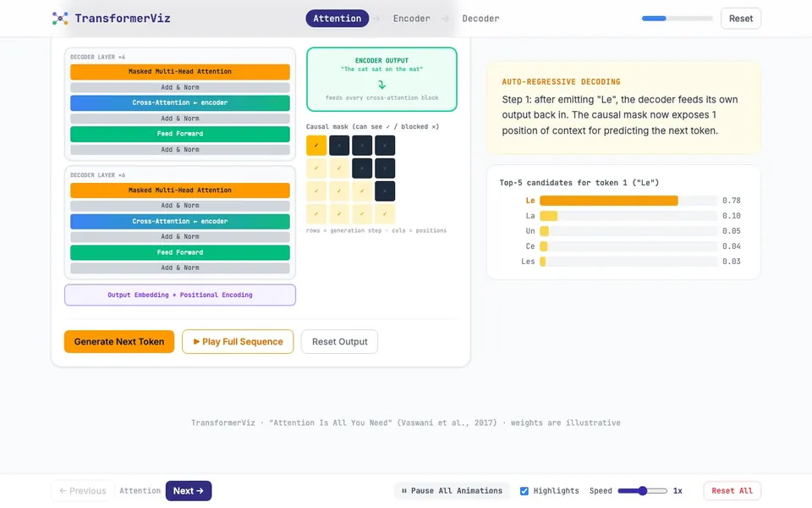The height and width of the screenshot is (508, 812).
Task: Click Feed Forward in the upper decoder layer
Action: pyautogui.click(x=180, y=134)
